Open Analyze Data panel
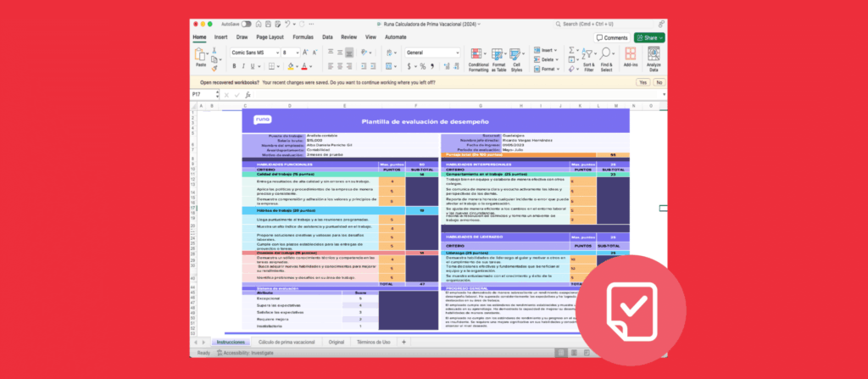 pyautogui.click(x=654, y=56)
